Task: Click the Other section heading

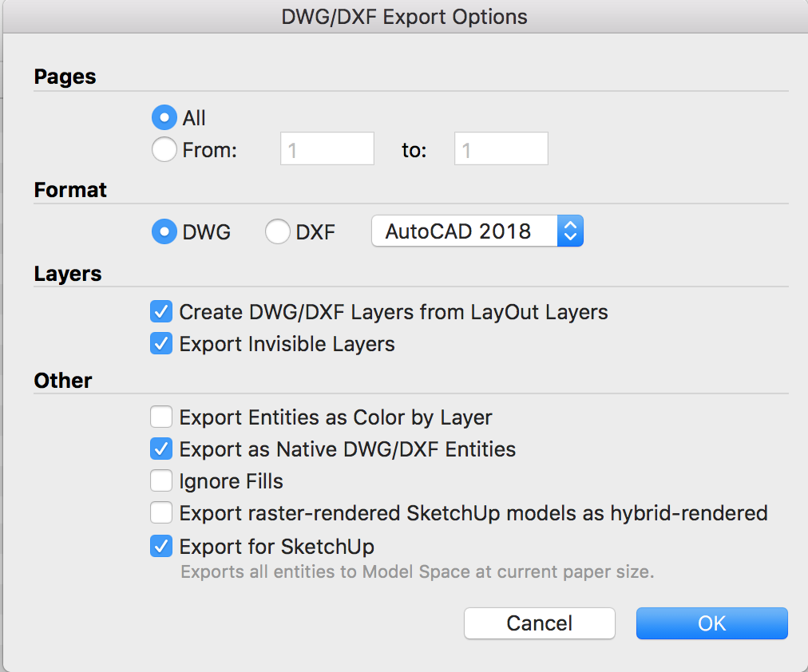Action: point(63,381)
